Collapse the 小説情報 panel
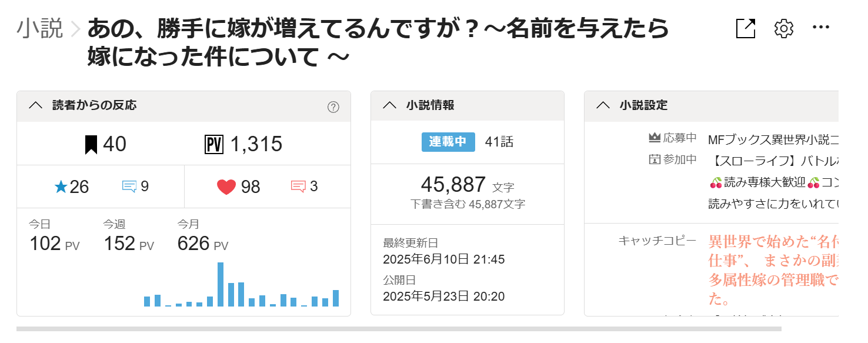Screen dimensions: 868x343 [x=389, y=106]
